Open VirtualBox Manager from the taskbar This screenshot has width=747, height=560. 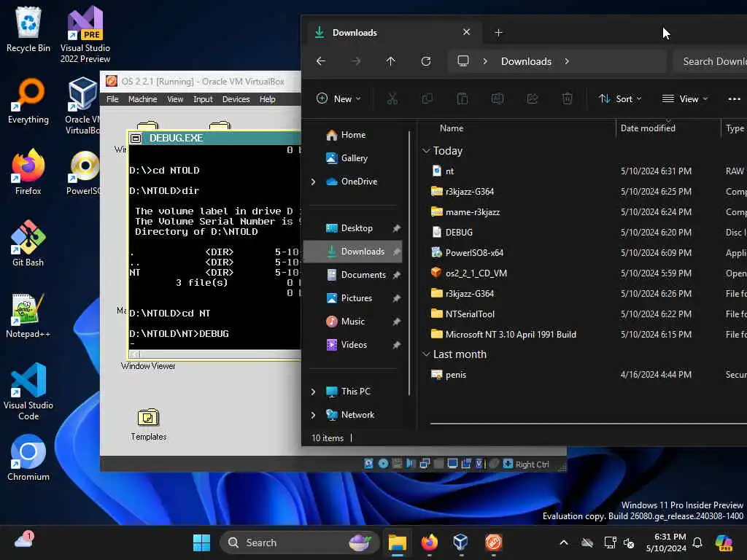click(461, 542)
